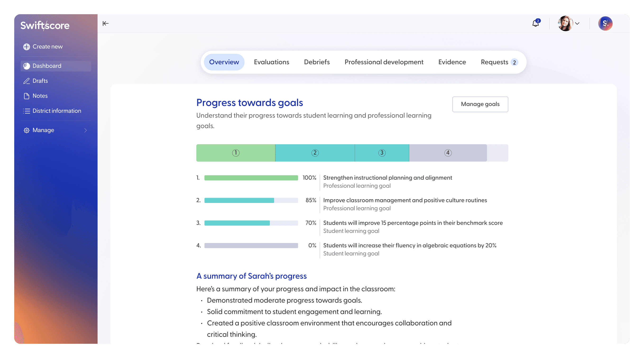Open Dashboard via its pie-chart icon
The height and width of the screenshot is (358, 644).
click(x=27, y=66)
